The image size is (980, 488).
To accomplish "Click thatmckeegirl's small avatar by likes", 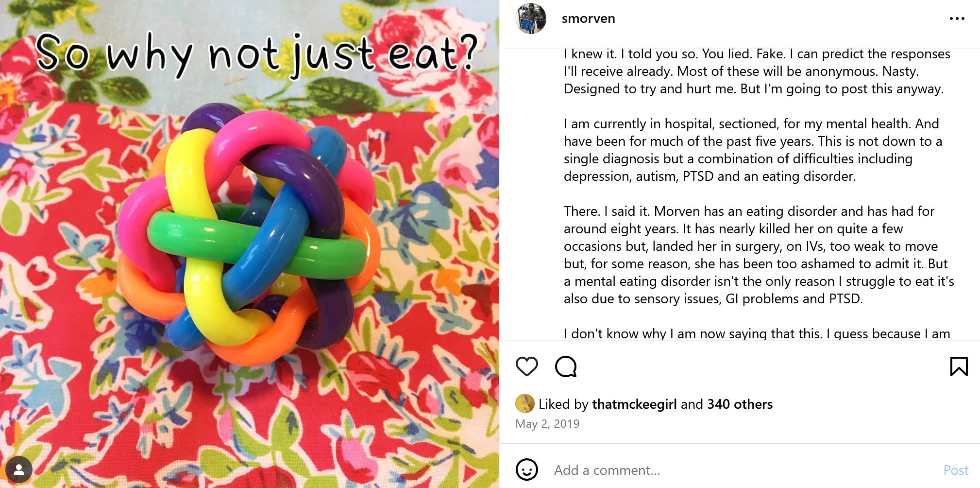I will pyautogui.click(x=524, y=403).
